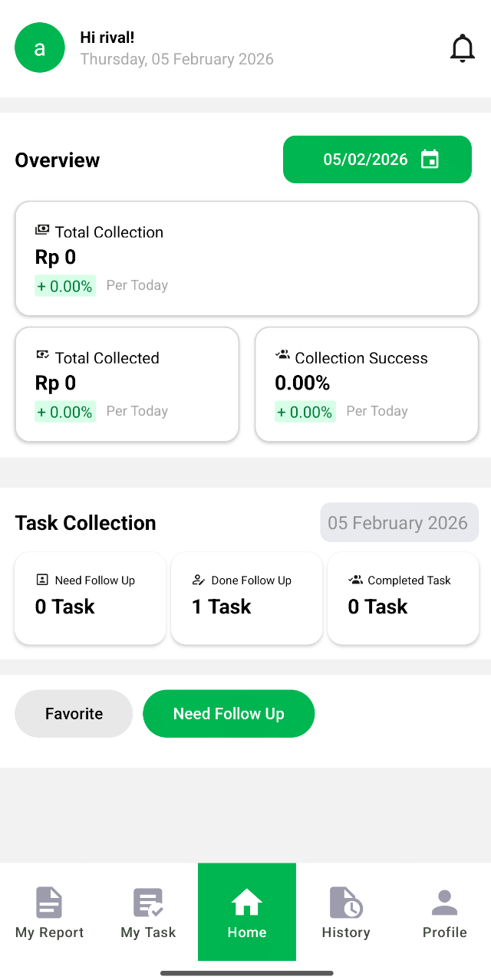The width and height of the screenshot is (491, 980).
Task: Tap the Total Collected card
Action: (x=127, y=384)
